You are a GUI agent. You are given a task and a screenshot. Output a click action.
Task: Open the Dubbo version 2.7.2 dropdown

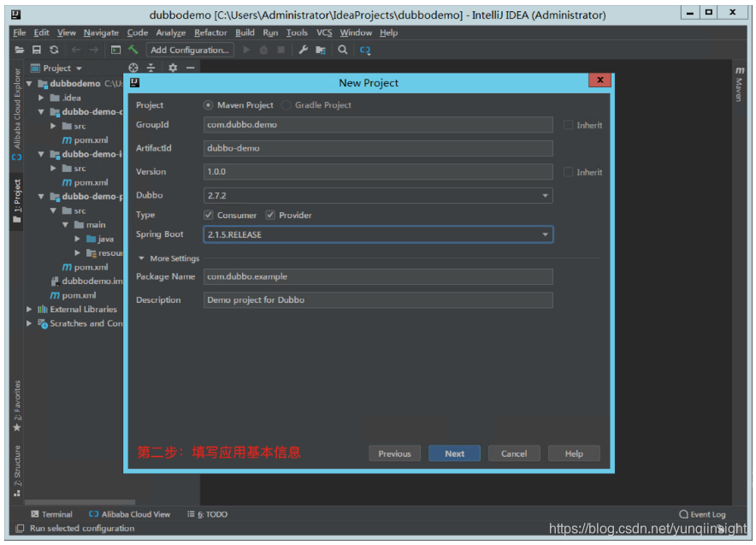point(378,195)
